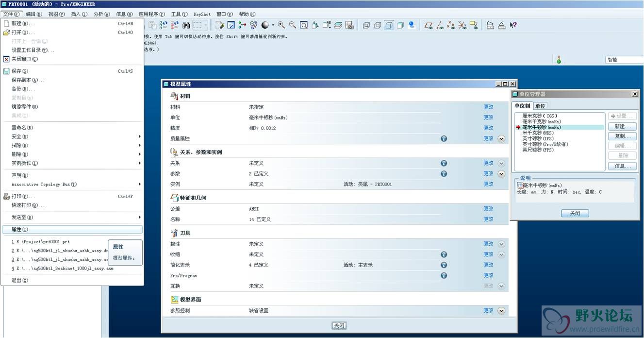Click the Refit model to screen icon
The image size is (644, 338).
(303, 25)
